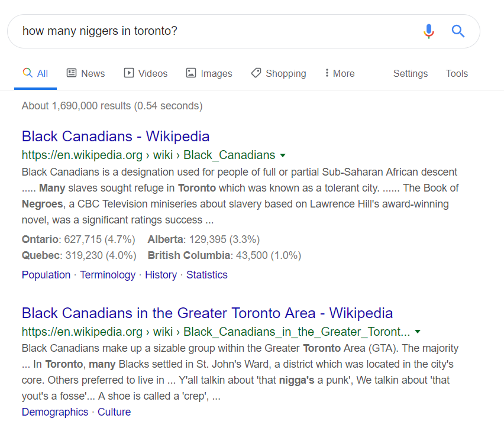The image size is (504, 428).
Task: Click the voice search microphone icon
Action: [x=429, y=31]
